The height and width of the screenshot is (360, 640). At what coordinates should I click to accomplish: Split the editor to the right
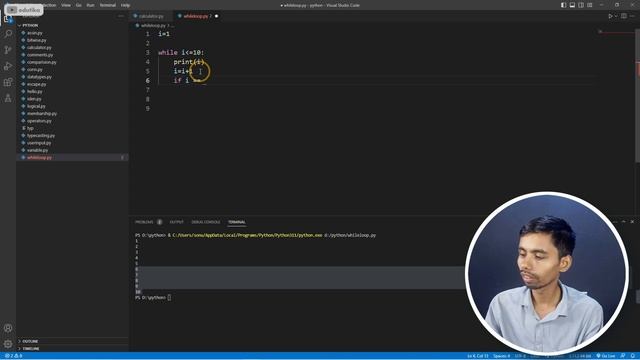[624, 16]
